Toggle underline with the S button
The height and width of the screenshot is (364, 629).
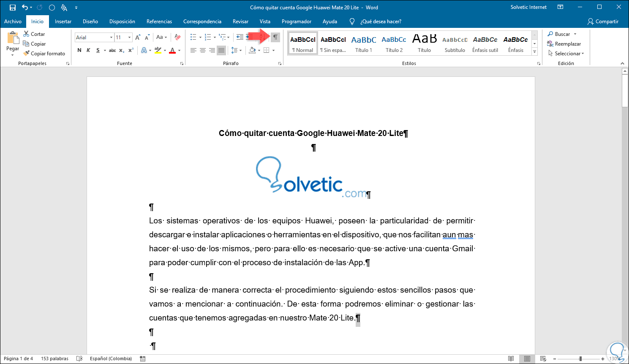(98, 51)
